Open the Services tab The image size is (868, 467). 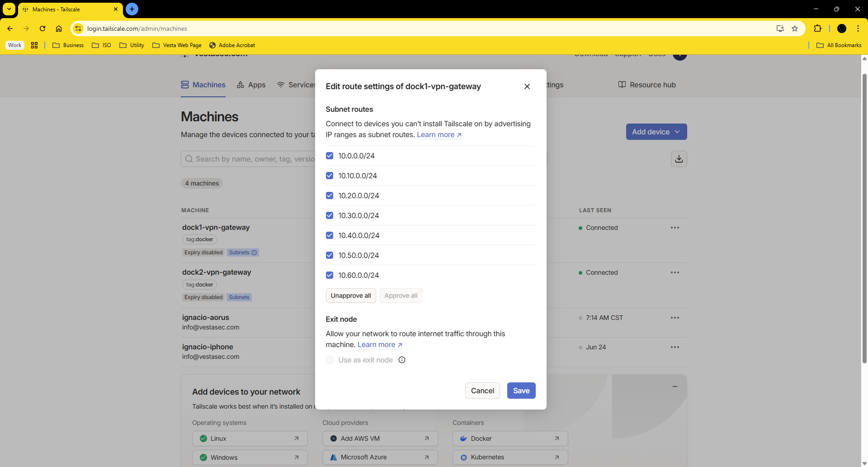[297, 85]
